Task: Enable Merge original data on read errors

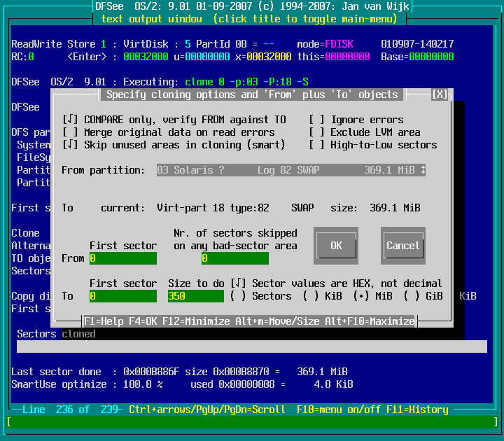Action: [x=70, y=132]
